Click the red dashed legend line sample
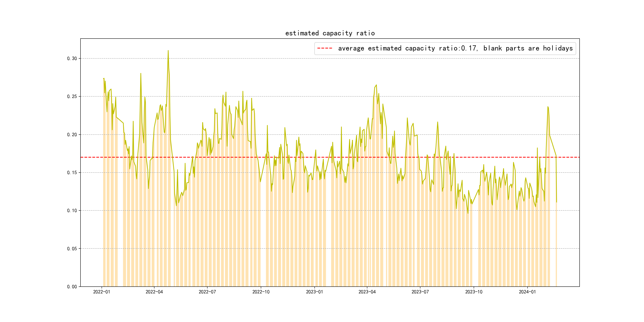644x322 pixels. 325,48
